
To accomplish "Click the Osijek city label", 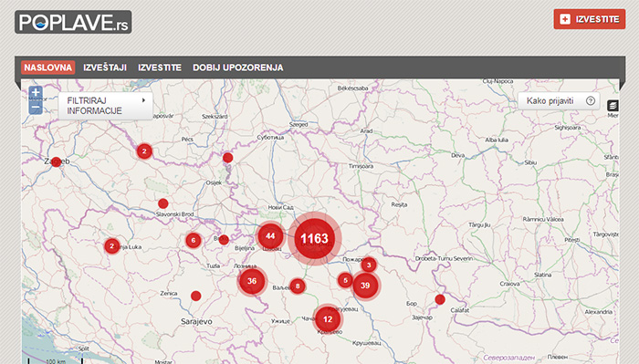I will (x=214, y=182).
